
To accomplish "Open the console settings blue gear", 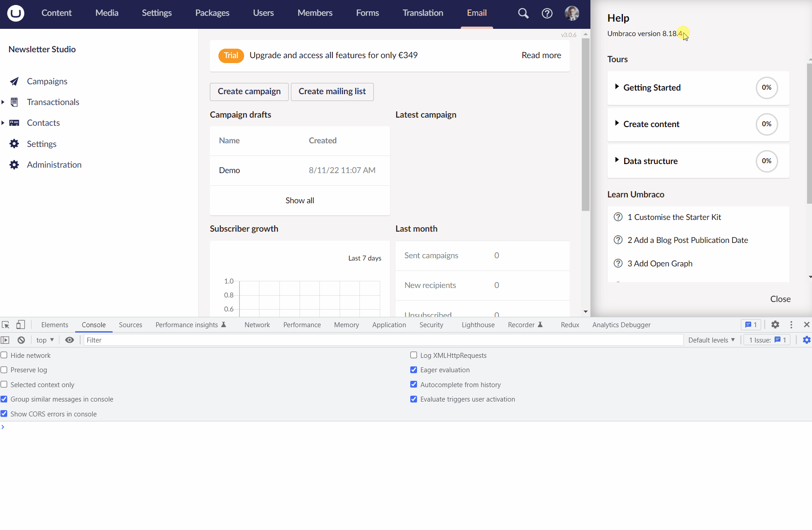I will click(807, 340).
